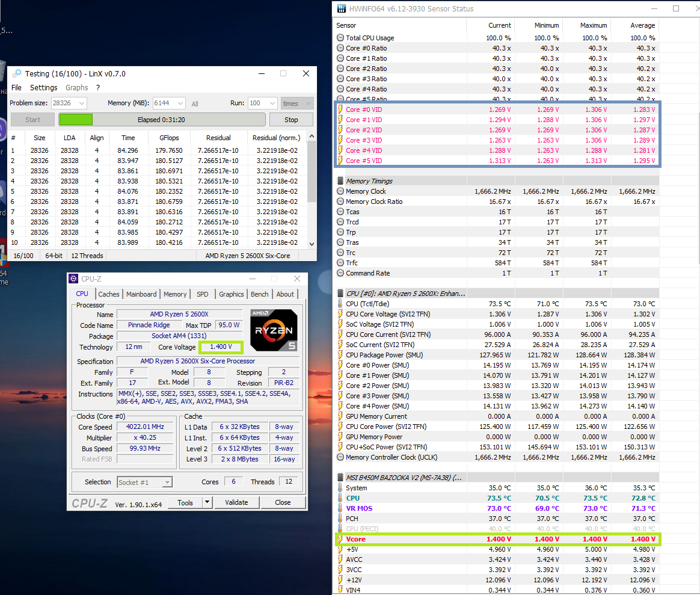Click the Memory Timings chip icon
Image resolution: width=700 pixels, height=595 pixels.
(340, 181)
